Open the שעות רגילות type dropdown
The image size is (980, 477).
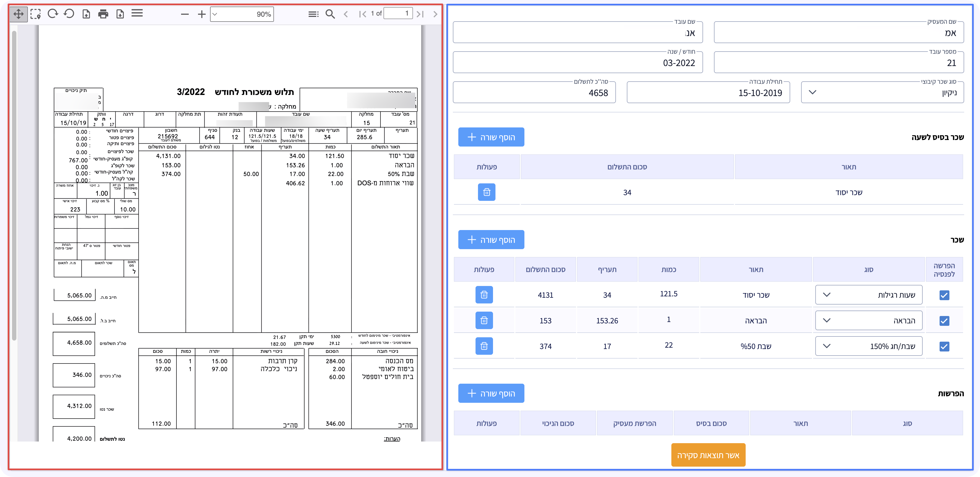[x=869, y=294]
